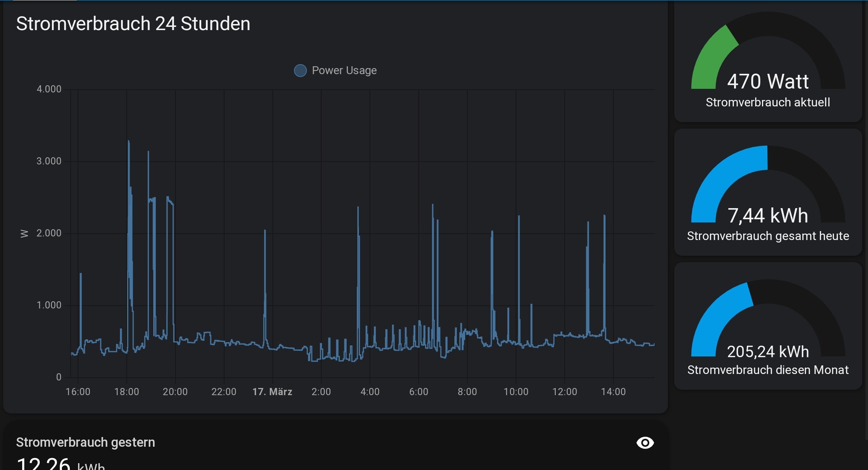Click the eye icon on Stromverbrauch gestern card
The height and width of the screenshot is (470, 868).
tap(645, 443)
